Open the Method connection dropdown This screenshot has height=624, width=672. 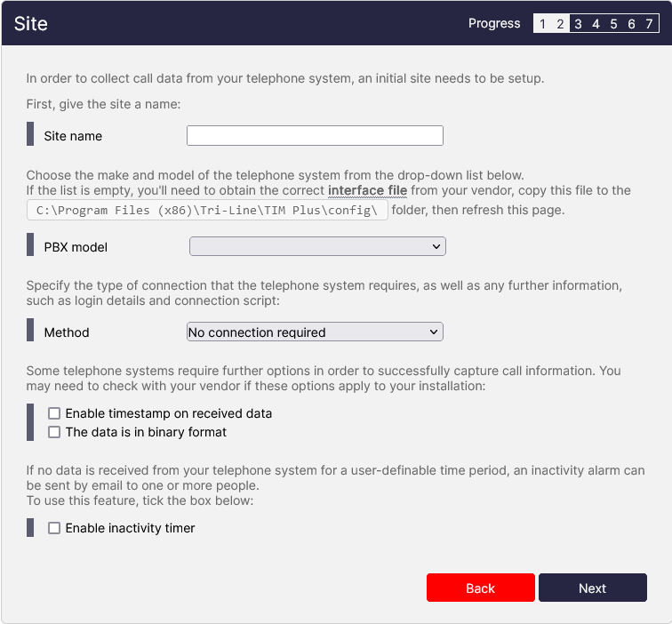pyautogui.click(x=315, y=332)
